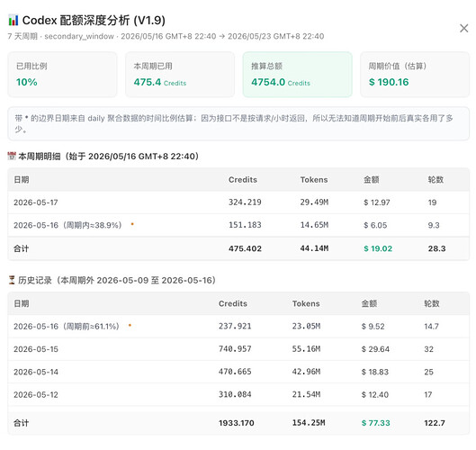Click Tokens value 55.16M
476x450 pixels.
pos(306,349)
